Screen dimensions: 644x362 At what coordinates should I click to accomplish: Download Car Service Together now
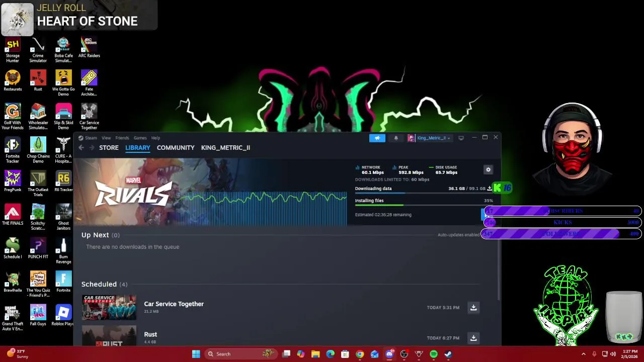pyautogui.click(x=473, y=308)
